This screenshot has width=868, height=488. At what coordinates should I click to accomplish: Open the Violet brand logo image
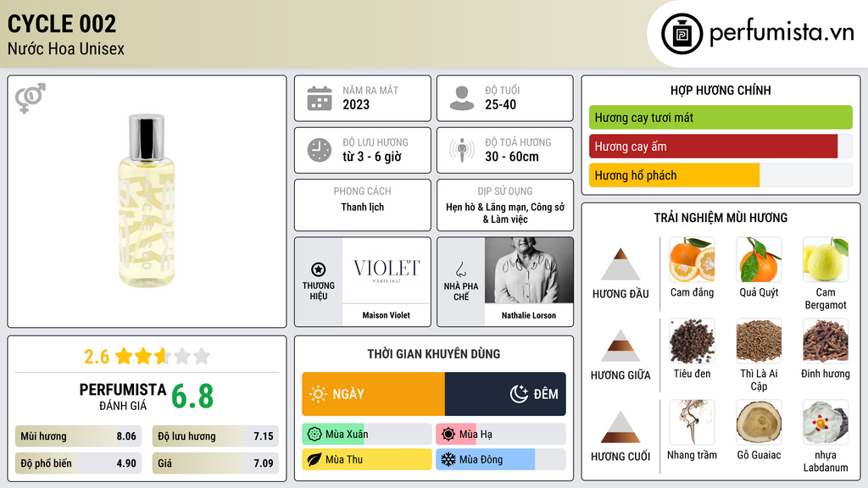[x=387, y=270]
